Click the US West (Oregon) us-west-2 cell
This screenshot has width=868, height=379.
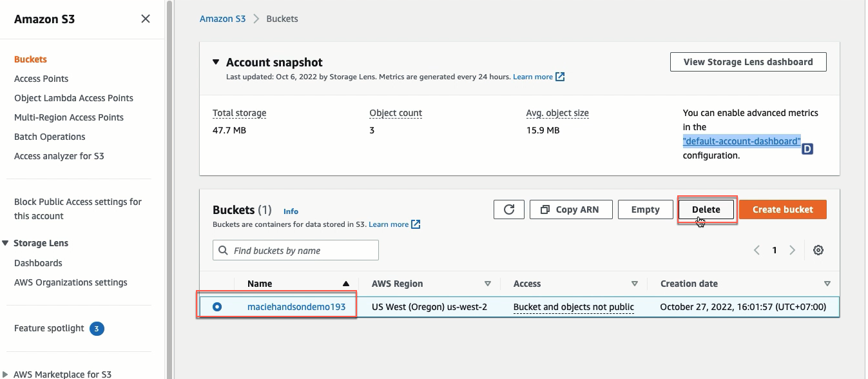[x=429, y=307]
